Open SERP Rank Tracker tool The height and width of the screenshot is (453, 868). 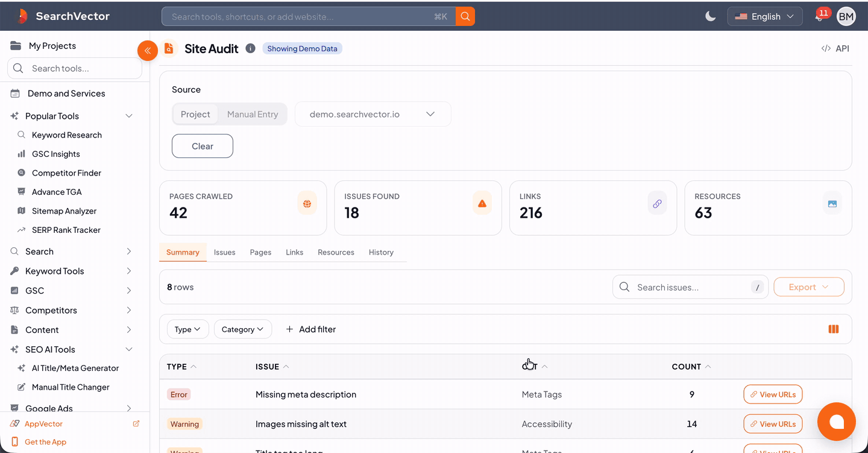point(66,230)
